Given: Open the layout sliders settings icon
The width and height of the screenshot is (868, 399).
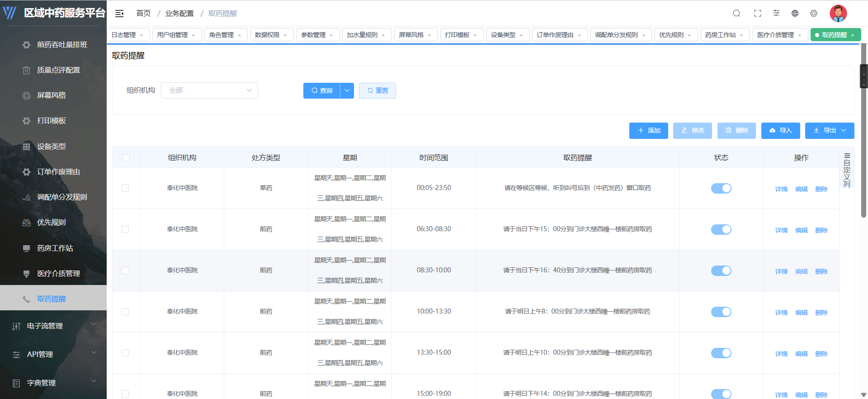Looking at the screenshot, I should pyautogui.click(x=776, y=13).
